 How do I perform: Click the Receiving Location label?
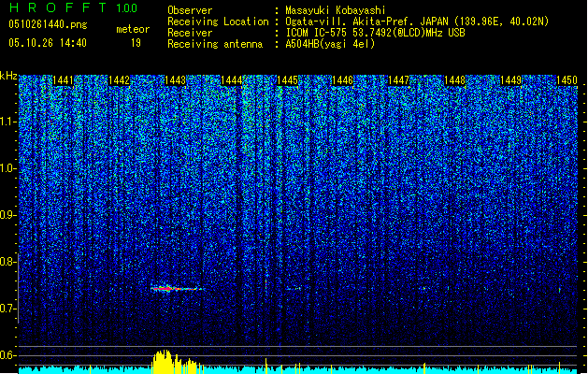click(x=218, y=22)
